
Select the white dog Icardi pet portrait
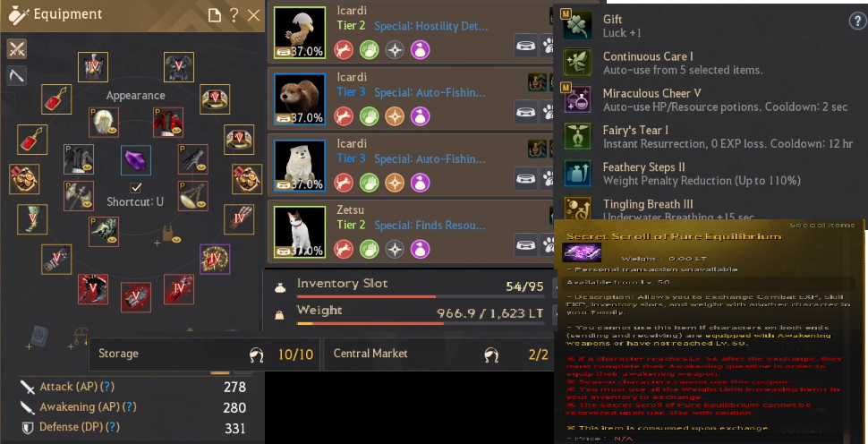pos(300,166)
